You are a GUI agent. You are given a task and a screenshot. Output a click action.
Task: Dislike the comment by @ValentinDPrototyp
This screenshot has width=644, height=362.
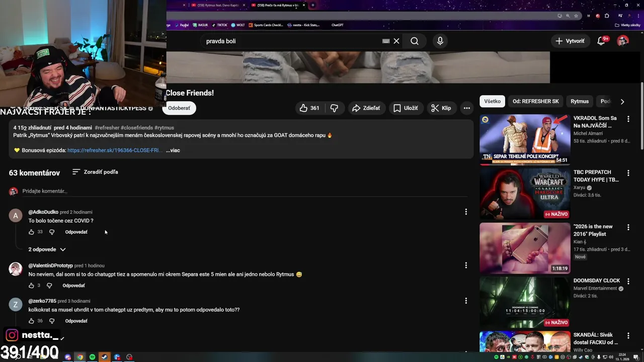tap(49, 286)
